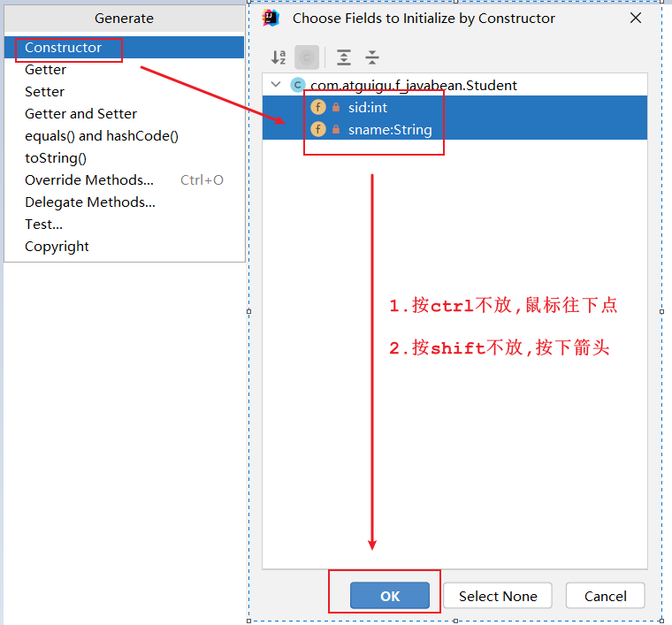Collapse the com.atguigu.f_javabean.Student tree node
The width and height of the screenshot is (672, 625).
coord(276,86)
